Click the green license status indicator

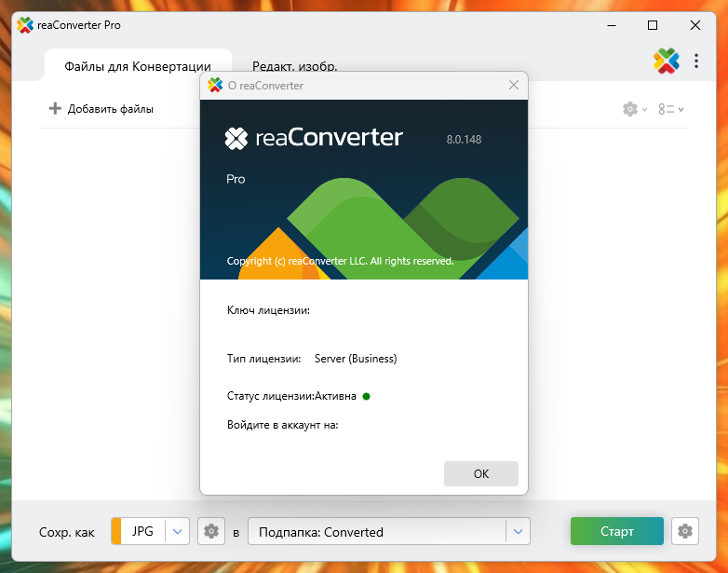(366, 396)
